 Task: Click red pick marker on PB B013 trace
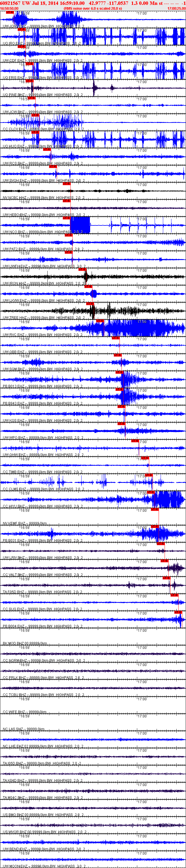(x=120, y=372)
